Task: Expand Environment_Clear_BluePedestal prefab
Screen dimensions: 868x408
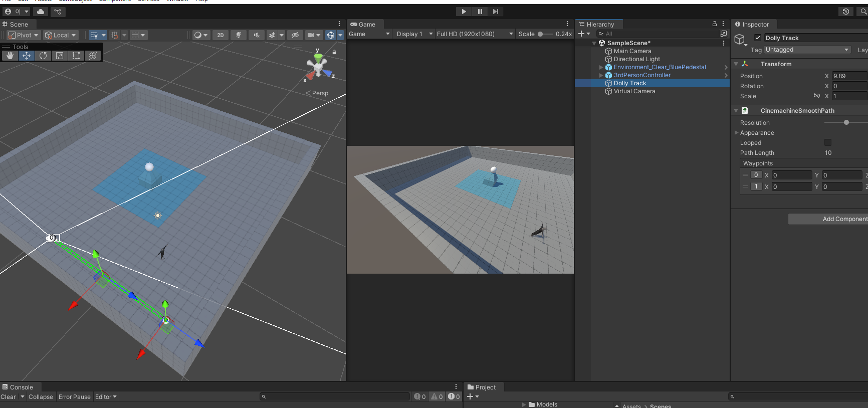Action: point(601,67)
